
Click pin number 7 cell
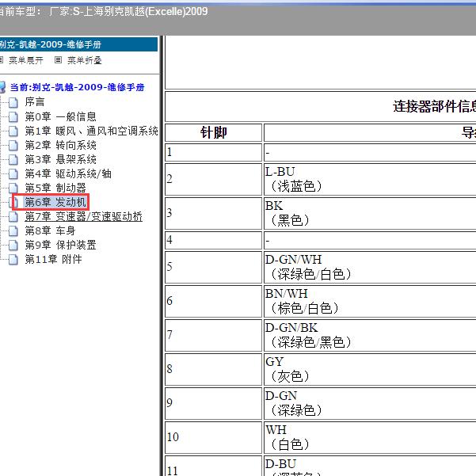pos(213,336)
